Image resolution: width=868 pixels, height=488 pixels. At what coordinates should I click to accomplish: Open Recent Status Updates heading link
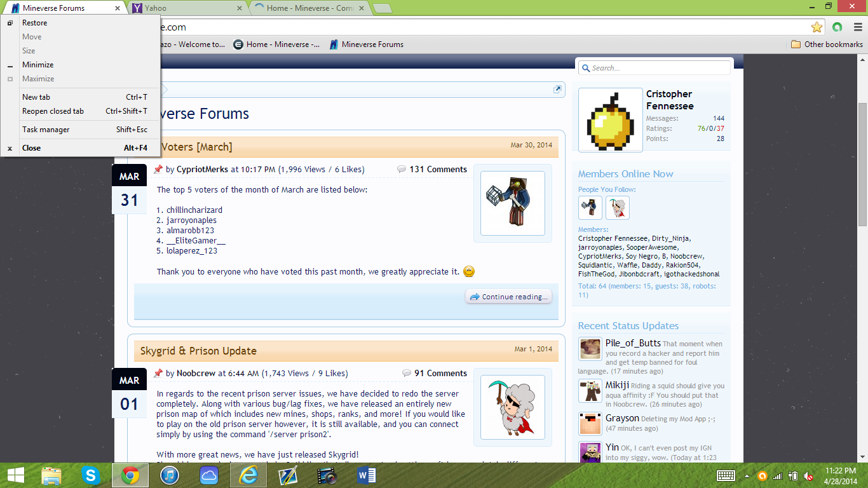coord(628,325)
